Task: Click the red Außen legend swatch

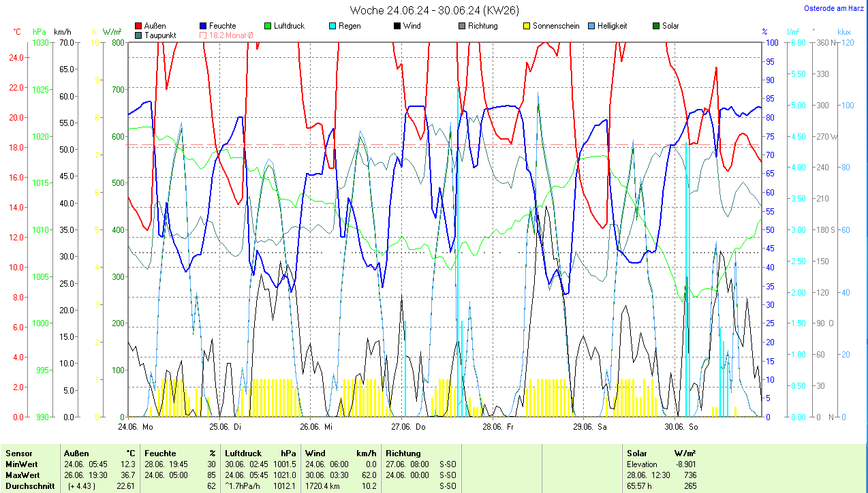Action: click(x=139, y=26)
